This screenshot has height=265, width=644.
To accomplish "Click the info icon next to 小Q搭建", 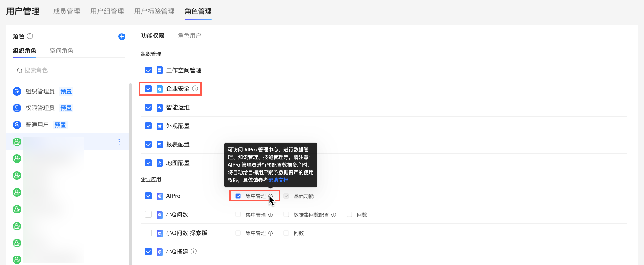I will [194, 251].
